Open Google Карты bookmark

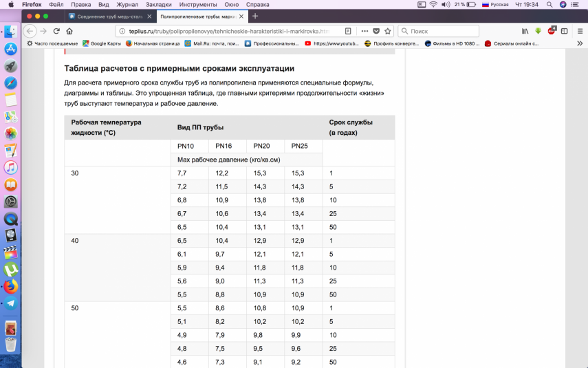[x=102, y=43]
